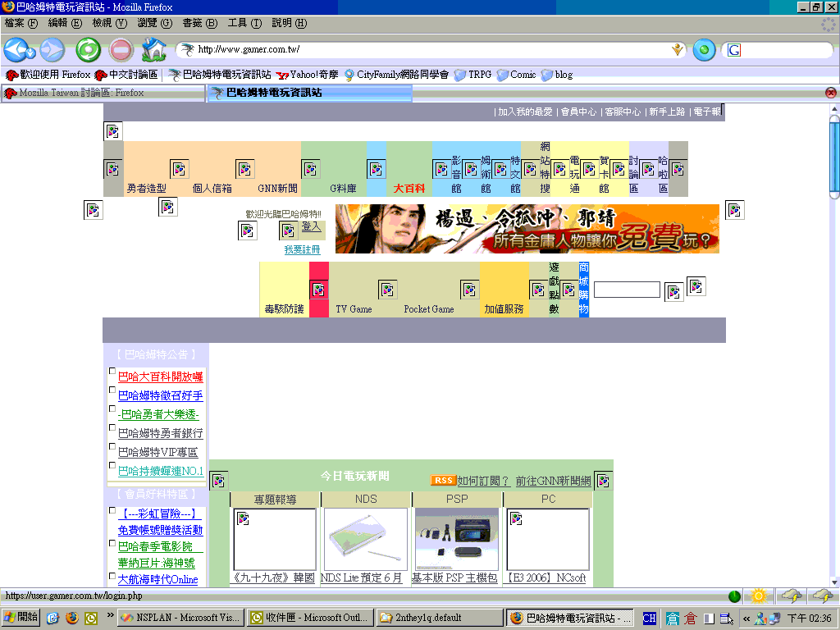The image size is (840, 630).
Task: Click the Forward navigation button
Action: [52, 50]
